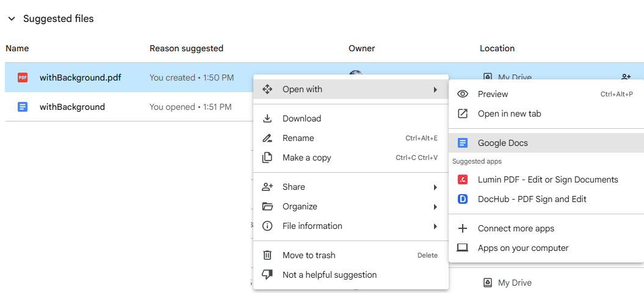
Task: Click the Owner column header
Action: coord(362,48)
